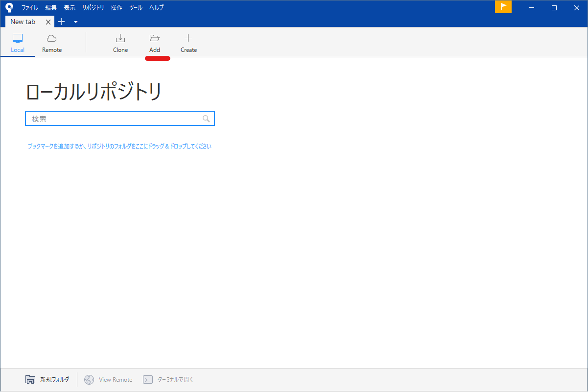588x392 pixels.
Task: Open the 表示 menu
Action: click(70, 7)
